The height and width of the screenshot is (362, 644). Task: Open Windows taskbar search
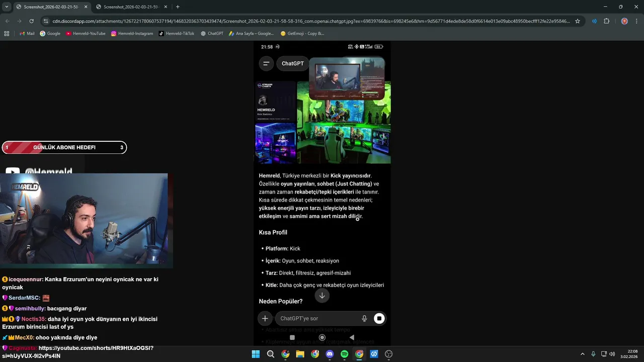pos(270,354)
